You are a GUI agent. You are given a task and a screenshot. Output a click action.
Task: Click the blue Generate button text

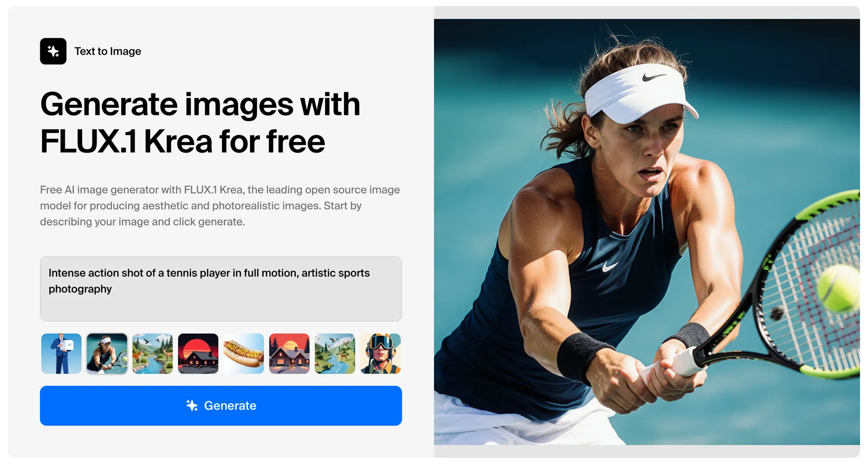(230, 406)
